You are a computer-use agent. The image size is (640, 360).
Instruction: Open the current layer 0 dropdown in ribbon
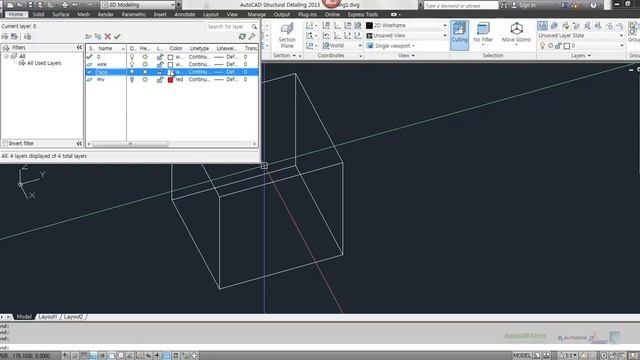click(x=621, y=46)
